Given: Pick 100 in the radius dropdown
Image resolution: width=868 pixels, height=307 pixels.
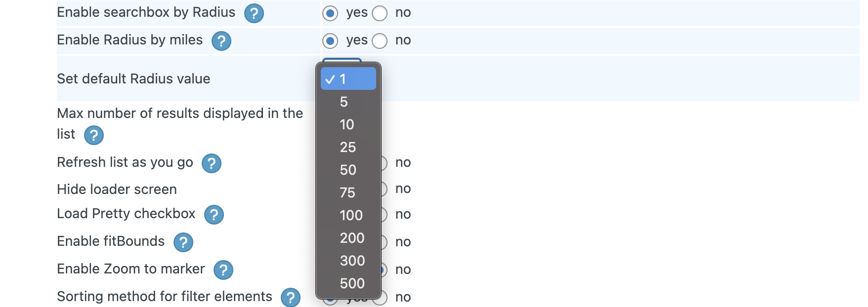Looking at the screenshot, I should click(351, 215).
